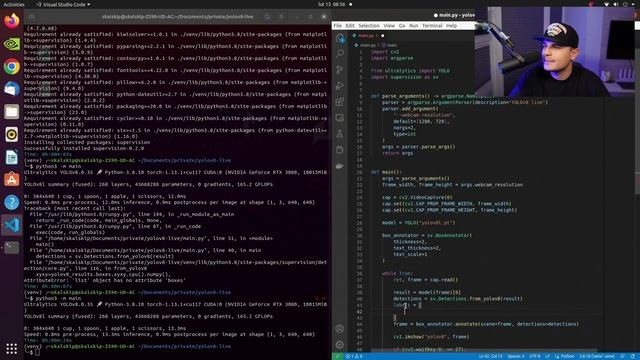Click the 'def main():' line in editor

tap(386, 172)
